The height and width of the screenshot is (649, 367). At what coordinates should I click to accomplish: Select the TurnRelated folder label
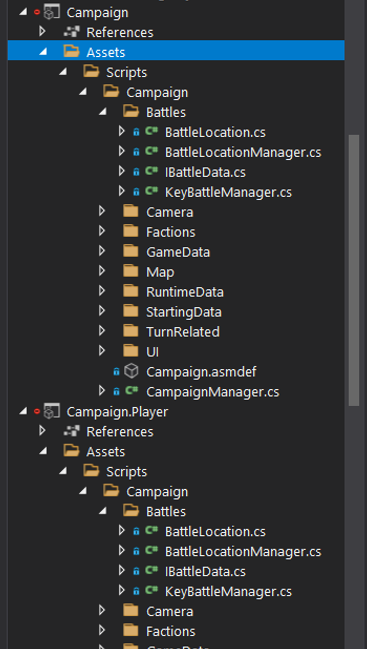coord(182,332)
